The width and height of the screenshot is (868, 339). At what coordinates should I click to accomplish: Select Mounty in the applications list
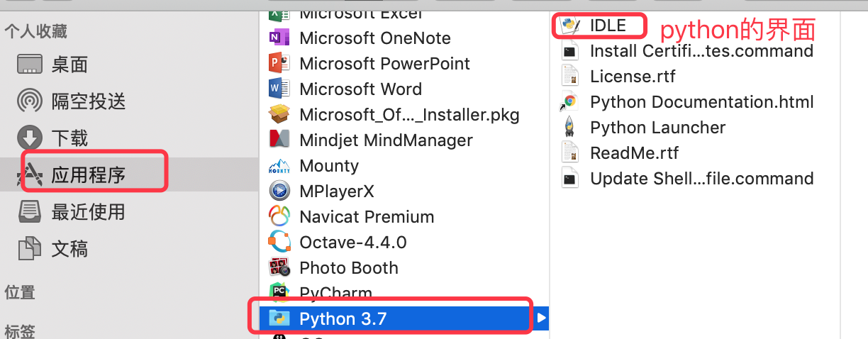(x=329, y=166)
